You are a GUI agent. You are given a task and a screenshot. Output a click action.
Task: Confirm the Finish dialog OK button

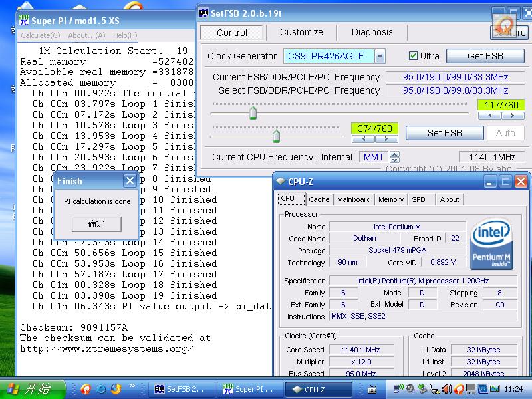click(96, 224)
